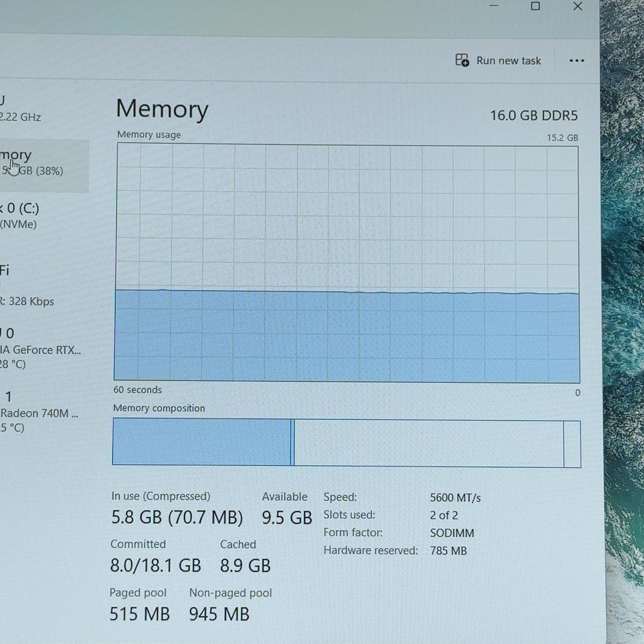Image resolution: width=644 pixels, height=644 pixels.
Task: Click the "60 seconds" graph axis label
Action: pos(137,390)
